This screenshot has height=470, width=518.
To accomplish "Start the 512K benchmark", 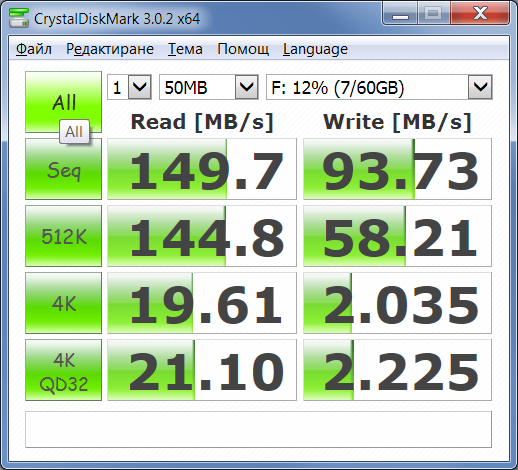I will 63,236.
